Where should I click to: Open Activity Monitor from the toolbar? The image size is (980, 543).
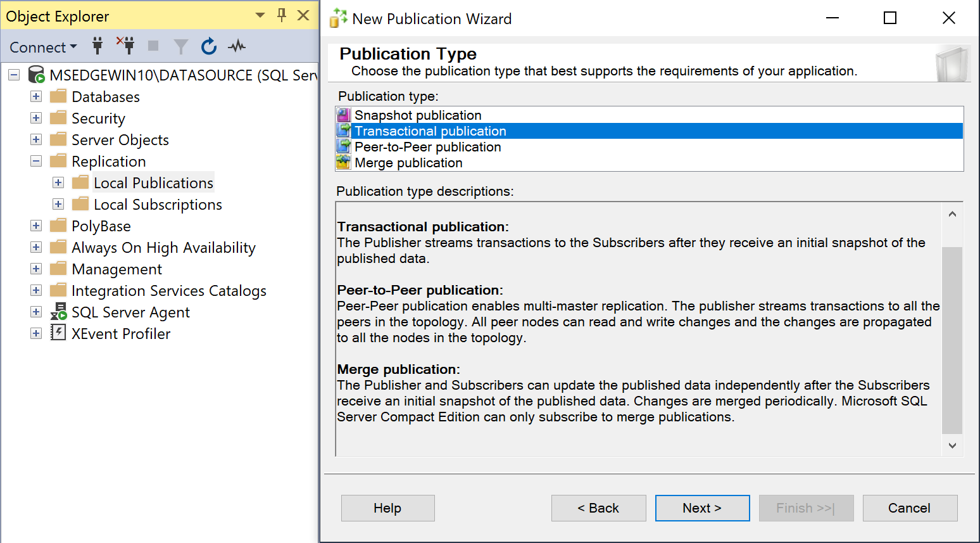point(235,46)
